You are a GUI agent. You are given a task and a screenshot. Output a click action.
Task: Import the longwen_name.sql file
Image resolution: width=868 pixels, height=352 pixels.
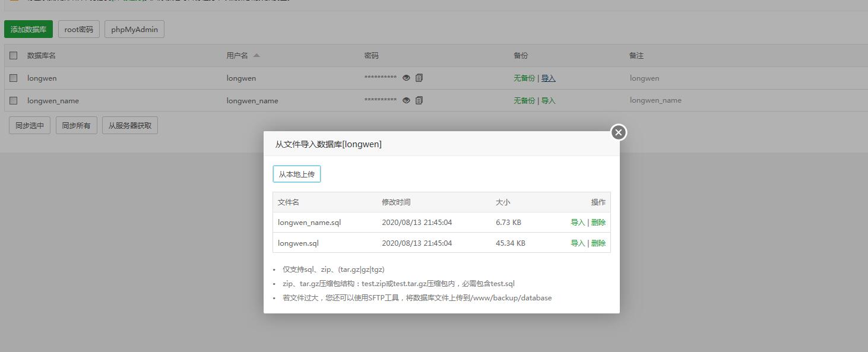(577, 223)
